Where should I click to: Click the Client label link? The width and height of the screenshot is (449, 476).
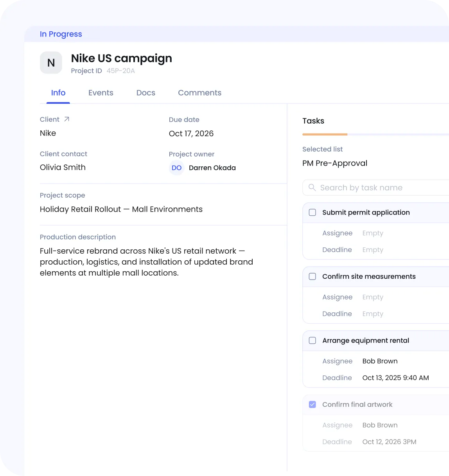[x=50, y=119]
